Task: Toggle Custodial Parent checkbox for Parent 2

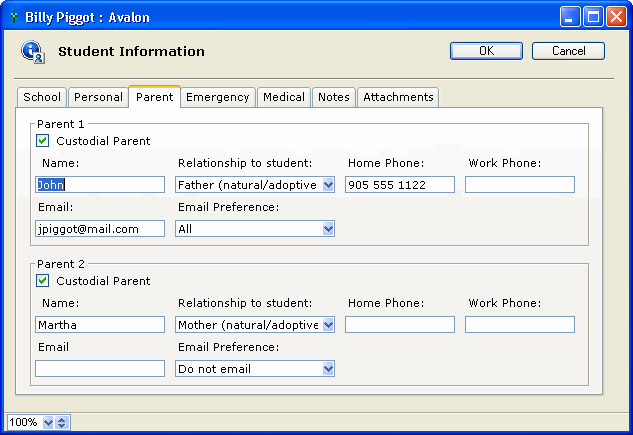Action: (42, 281)
